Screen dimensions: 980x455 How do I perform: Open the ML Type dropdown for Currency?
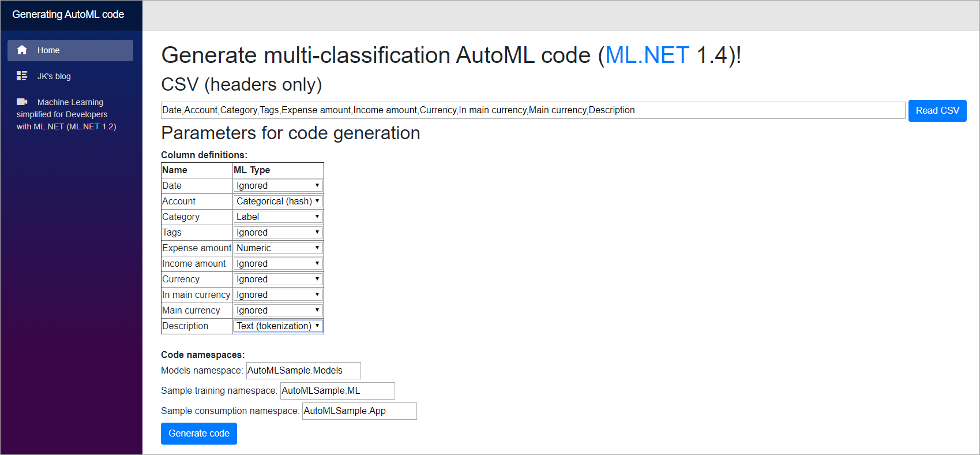tap(278, 279)
